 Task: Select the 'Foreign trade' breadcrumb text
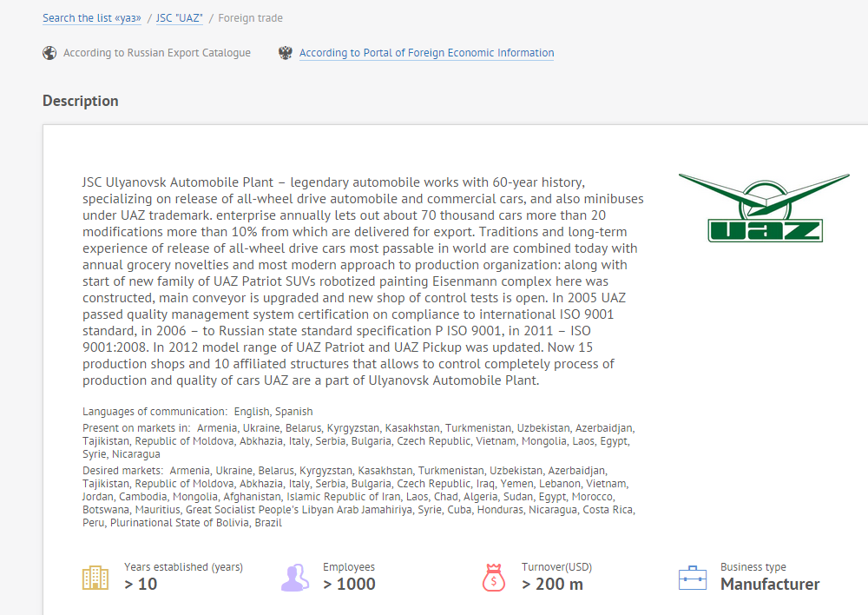(250, 18)
